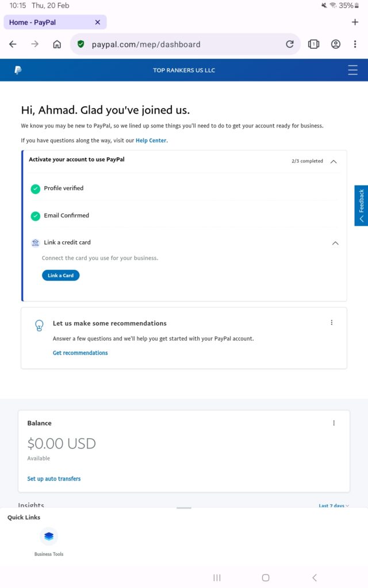Image resolution: width=368 pixels, height=588 pixels.
Task: Go to browser home page icon
Action: (x=57, y=44)
